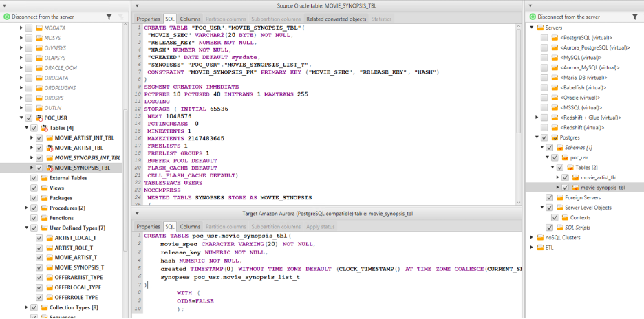Click the Servers folder icon
This screenshot has width=644, height=319.
tap(541, 27)
